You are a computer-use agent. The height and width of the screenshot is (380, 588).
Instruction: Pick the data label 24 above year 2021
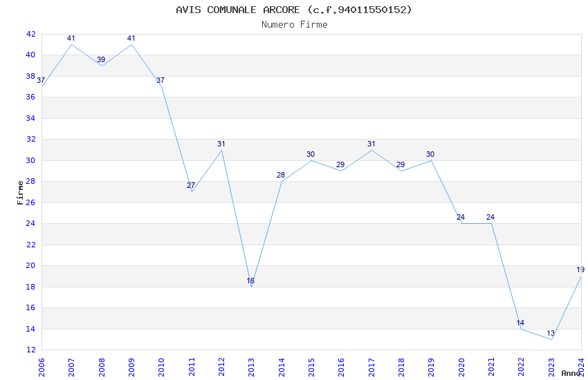[x=490, y=217]
